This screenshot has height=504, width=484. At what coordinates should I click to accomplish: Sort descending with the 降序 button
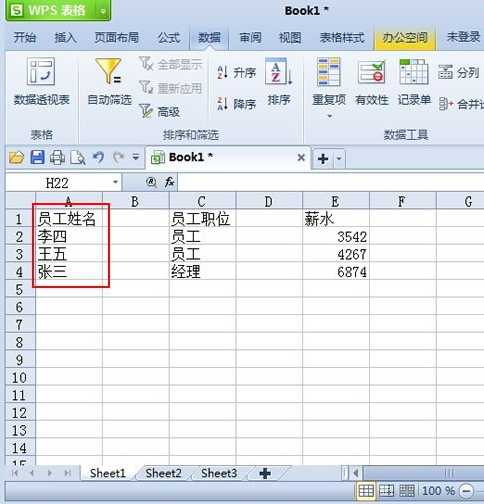click(x=236, y=104)
